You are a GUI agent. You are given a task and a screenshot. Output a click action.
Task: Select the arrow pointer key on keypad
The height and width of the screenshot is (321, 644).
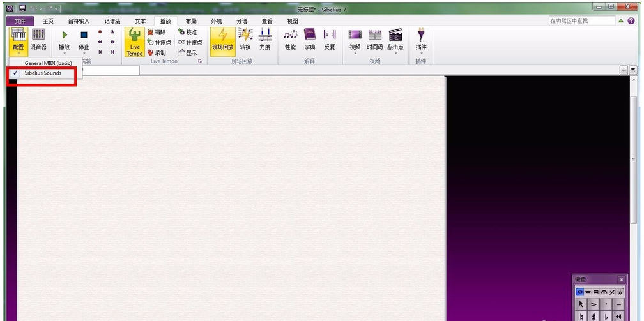[581, 304]
